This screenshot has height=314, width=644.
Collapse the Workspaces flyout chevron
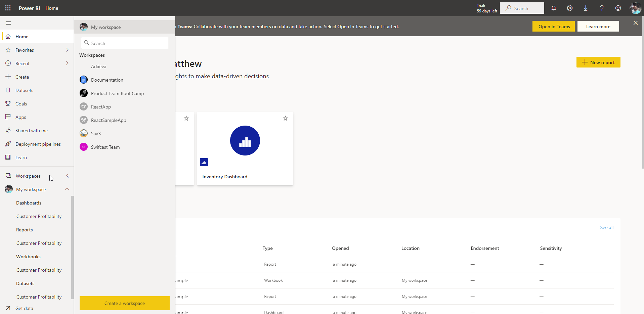[x=67, y=176]
